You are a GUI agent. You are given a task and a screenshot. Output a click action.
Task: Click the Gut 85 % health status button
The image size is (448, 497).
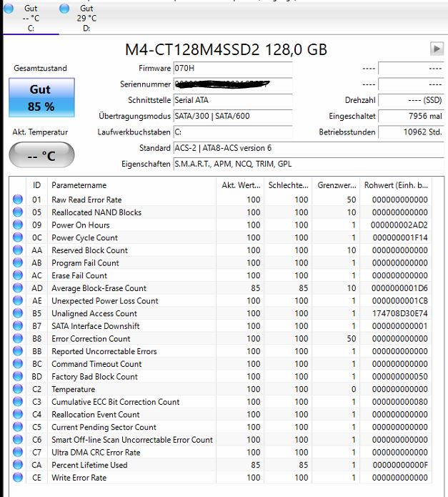click(41, 98)
